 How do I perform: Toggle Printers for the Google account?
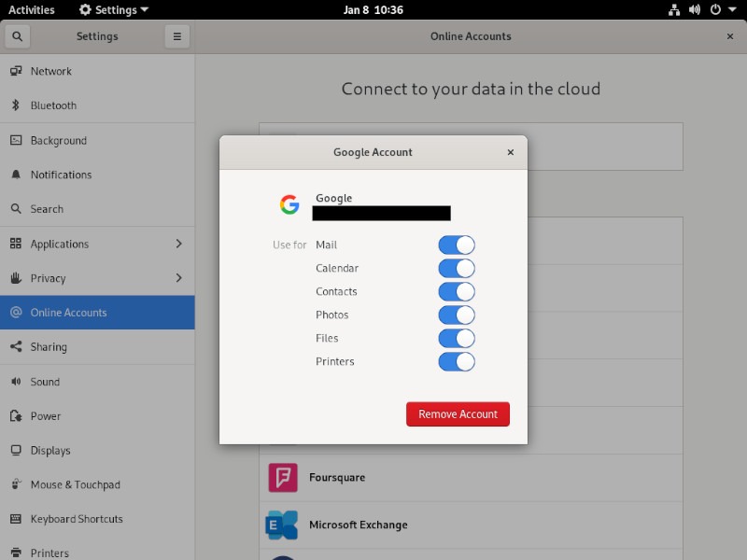point(457,362)
